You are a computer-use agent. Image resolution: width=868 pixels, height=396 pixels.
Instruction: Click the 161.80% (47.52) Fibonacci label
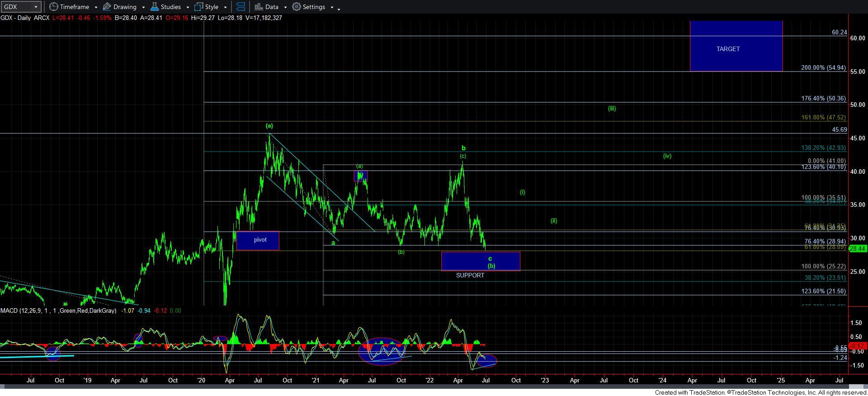823,117
